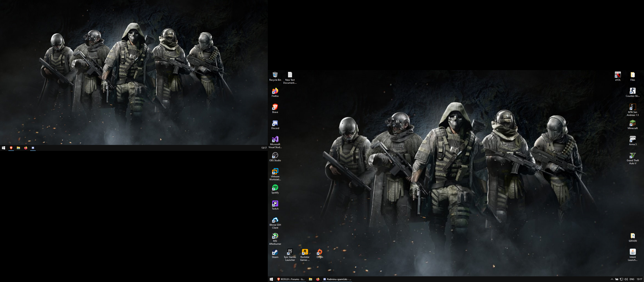
Task: Select the Twitch desktop shortcut
Action: pos(275,205)
